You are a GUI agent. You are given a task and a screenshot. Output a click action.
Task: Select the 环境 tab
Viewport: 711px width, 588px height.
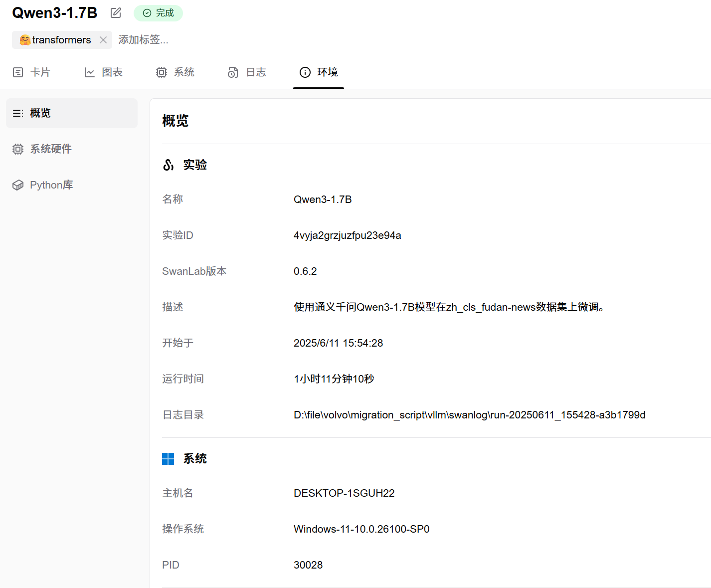click(319, 72)
